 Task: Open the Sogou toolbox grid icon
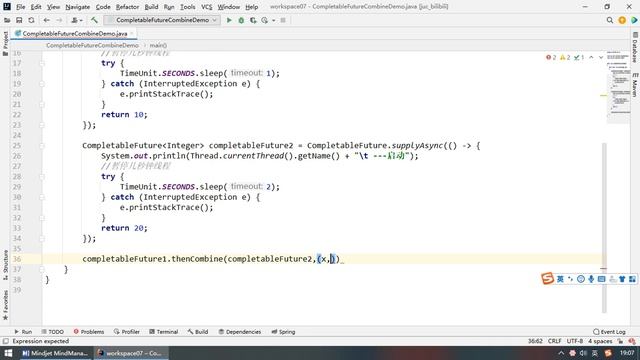(x=632, y=279)
